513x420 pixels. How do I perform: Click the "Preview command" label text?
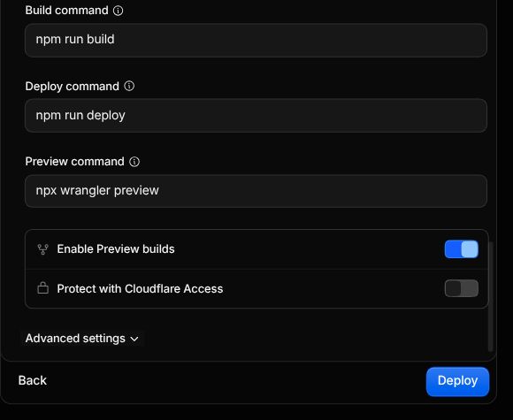(74, 162)
